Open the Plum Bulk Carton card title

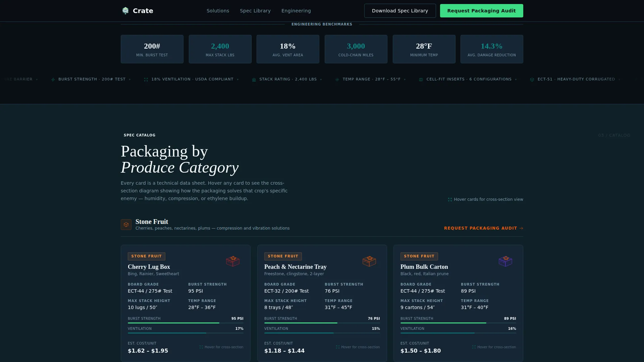pos(424,267)
